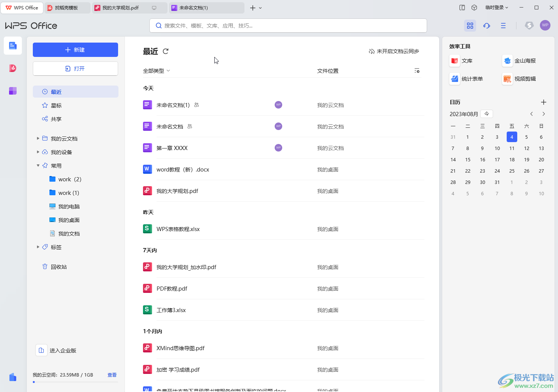Click the shield icon beside the avatar
Viewport: 558px width, 392px height.
pyautogui.click(x=529, y=25)
